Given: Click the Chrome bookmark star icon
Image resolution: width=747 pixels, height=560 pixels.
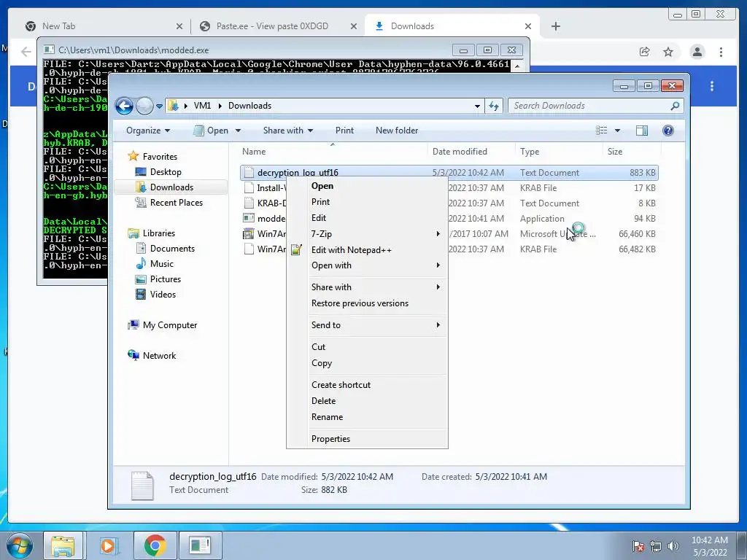Looking at the screenshot, I should point(668,52).
